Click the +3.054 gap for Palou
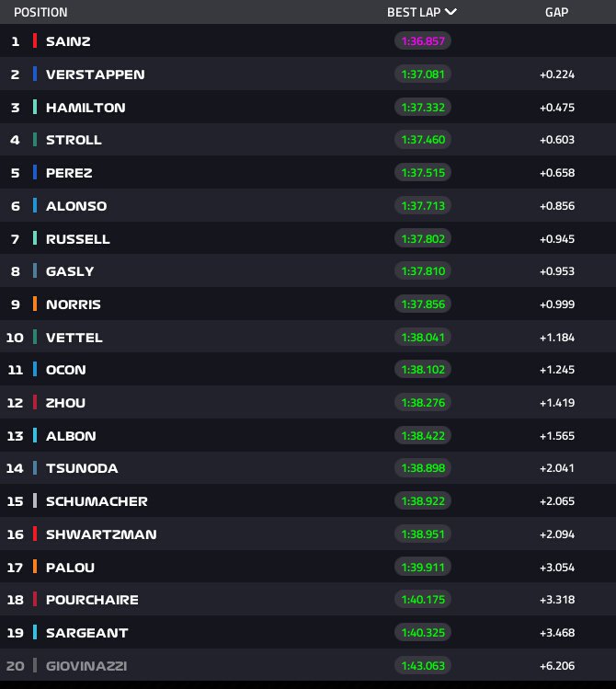The width and height of the screenshot is (616, 689). pos(556,568)
